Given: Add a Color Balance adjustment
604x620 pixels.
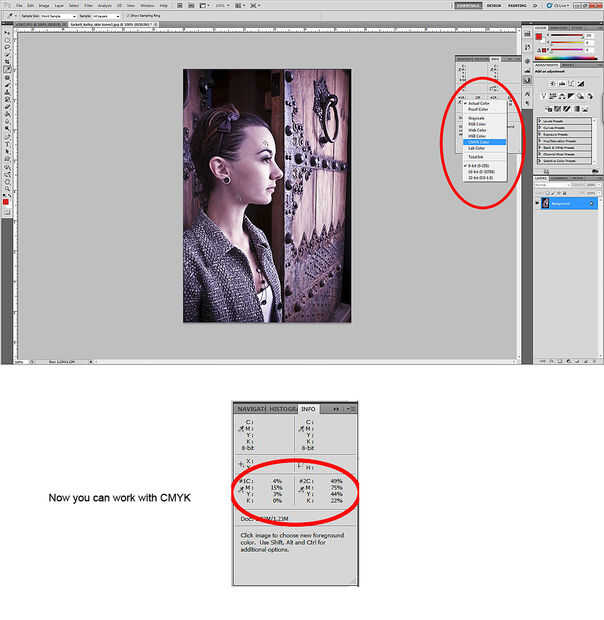Looking at the screenshot, I should (x=562, y=96).
